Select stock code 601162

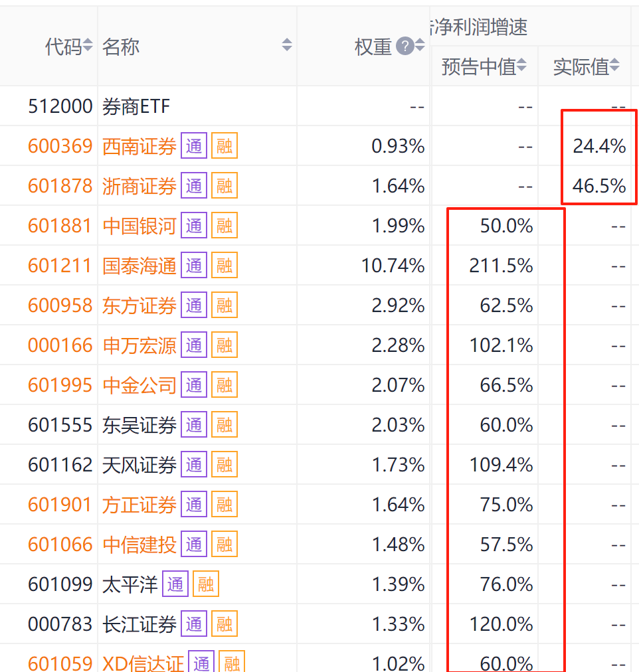coord(60,465)
